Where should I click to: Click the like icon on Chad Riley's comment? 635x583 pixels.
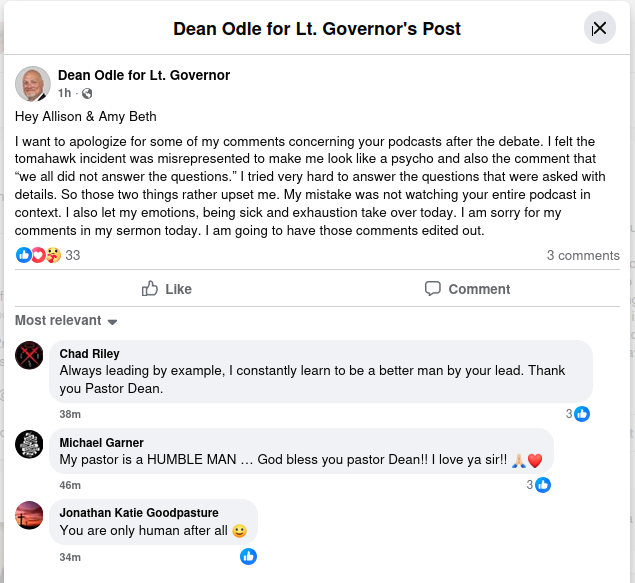(x=581, y=414)
